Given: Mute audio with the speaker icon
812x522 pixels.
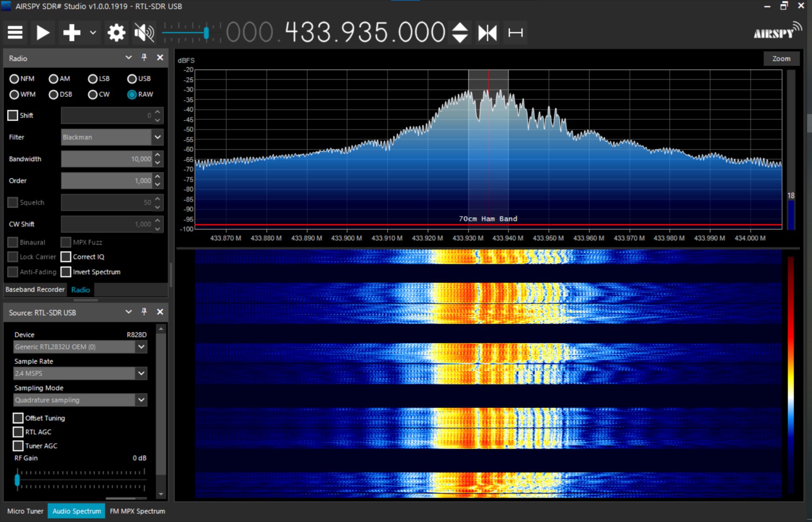Looking at the screenshot, I should tap(144, 33).
